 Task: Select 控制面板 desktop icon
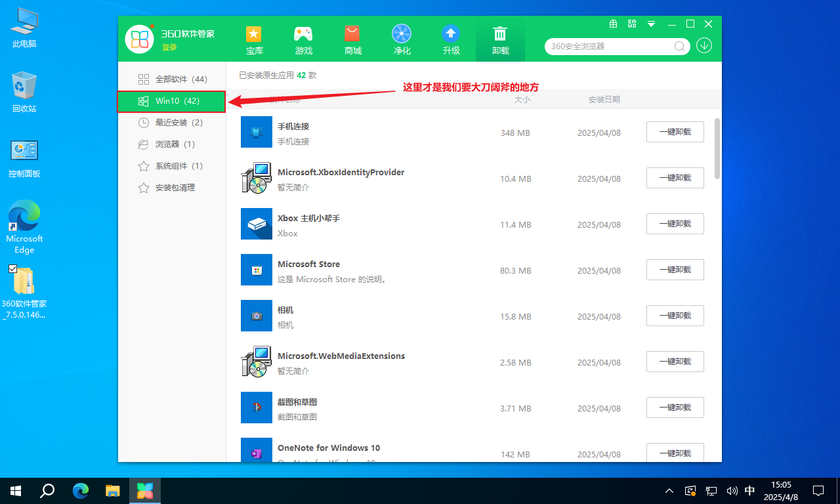click(x=24, y=158)
